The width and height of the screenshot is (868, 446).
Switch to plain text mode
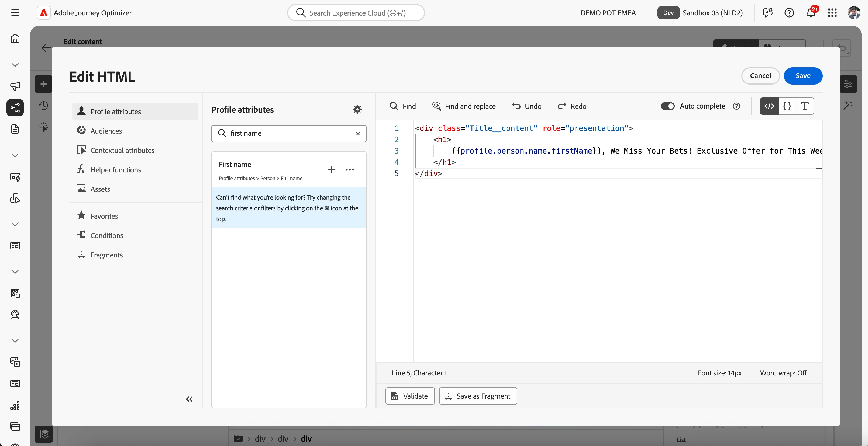pos(805,106)
